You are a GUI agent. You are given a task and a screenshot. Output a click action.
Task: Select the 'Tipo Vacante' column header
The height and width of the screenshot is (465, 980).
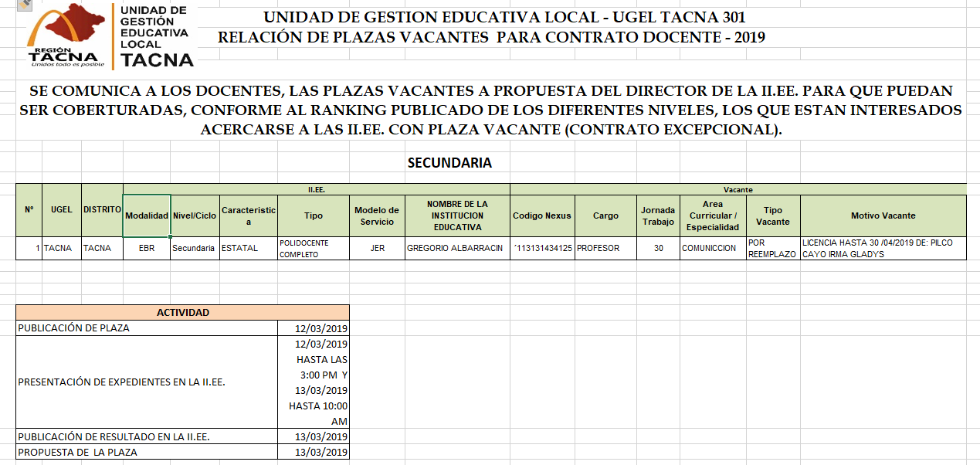pyautogui.click(x=773, y=216)
